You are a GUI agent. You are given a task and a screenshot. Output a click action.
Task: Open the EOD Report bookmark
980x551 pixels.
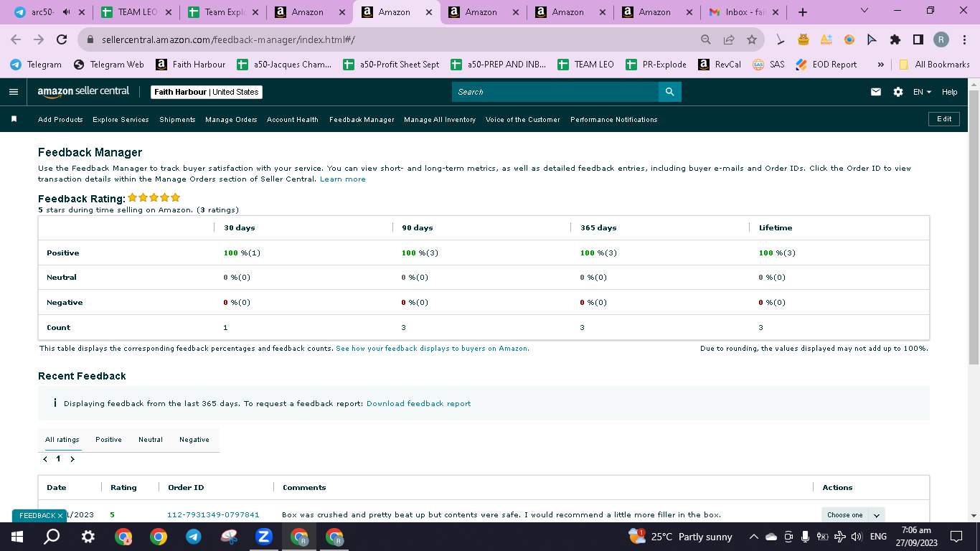(x=826, y=65)
